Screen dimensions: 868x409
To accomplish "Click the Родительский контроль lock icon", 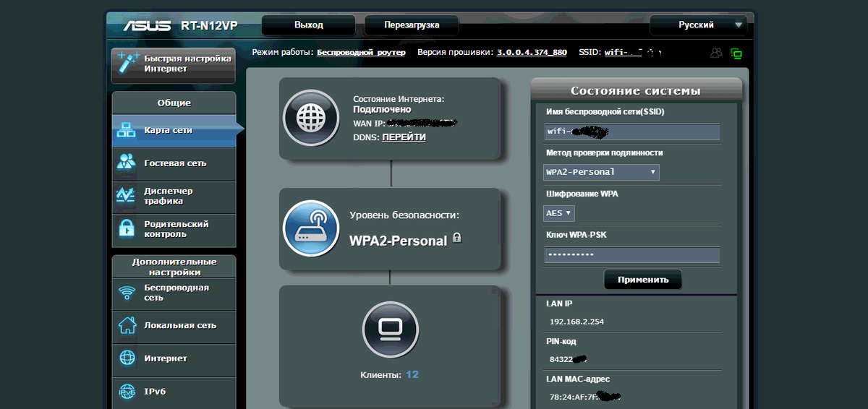I will [x=127, y=229].
